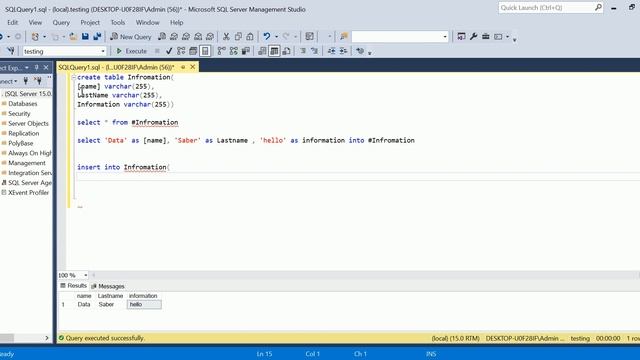640x360 pixels.
Task: Open an XMLA query
Action: pyautogui.click(x=198, y=37)
